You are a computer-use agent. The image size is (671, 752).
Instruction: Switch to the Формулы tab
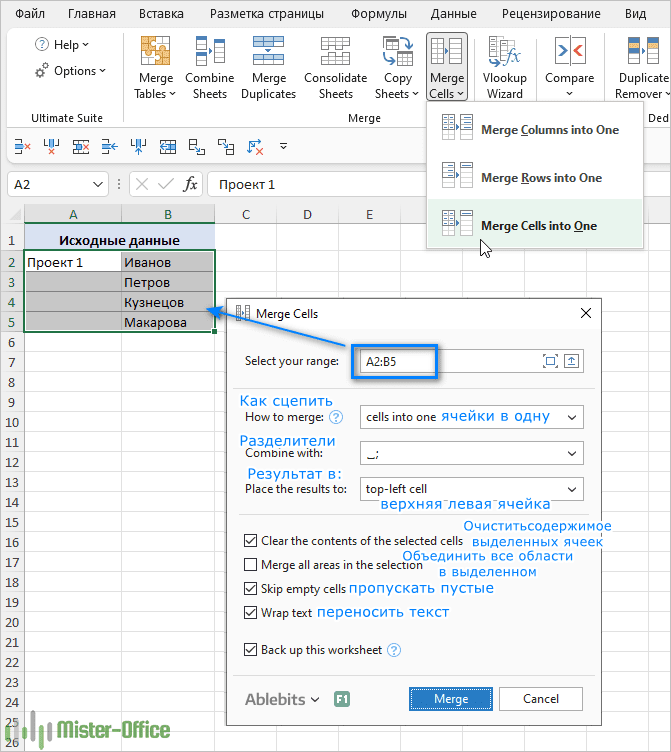coord(378,13)
